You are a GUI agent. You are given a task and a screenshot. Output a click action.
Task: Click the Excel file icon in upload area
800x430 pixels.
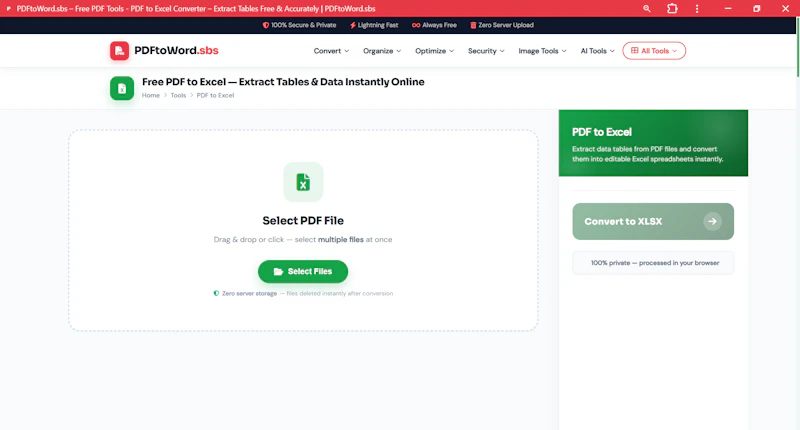point(303,182)
